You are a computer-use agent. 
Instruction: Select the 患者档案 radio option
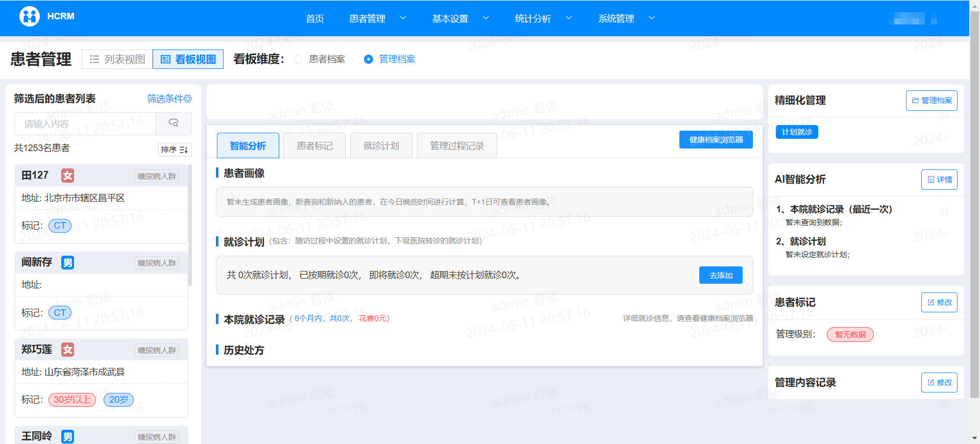[299, 59]
